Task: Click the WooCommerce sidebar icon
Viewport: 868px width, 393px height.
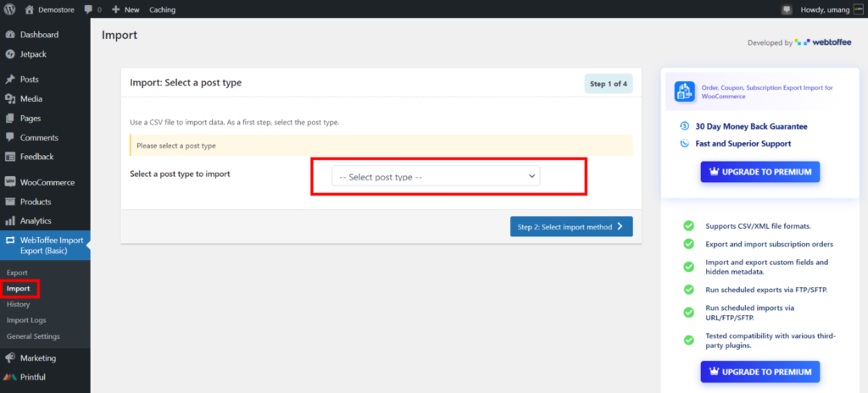Action: (10, 182)
